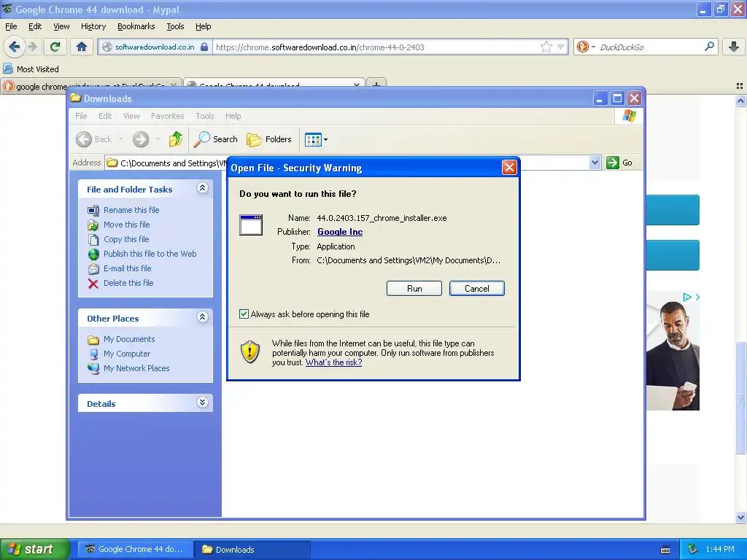
Task: Click Publish this file to the Web
Action: [150, 254]
